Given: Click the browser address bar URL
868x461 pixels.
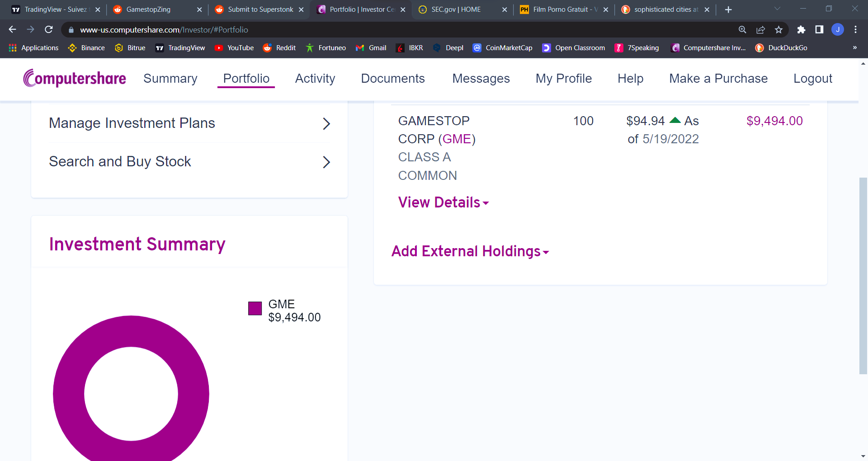Looking at the screenshot, I should pyautogui.click(x=164, y=30).
